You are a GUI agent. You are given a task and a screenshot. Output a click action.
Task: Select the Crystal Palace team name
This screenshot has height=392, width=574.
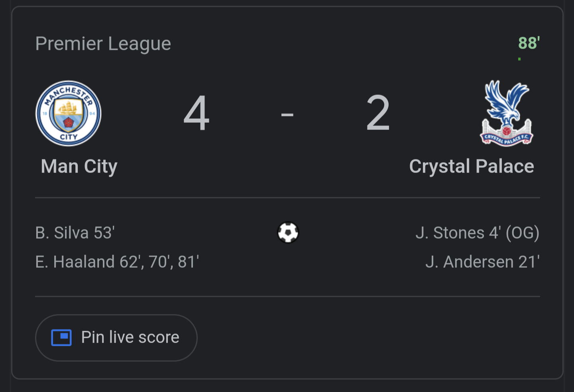click(472, 167)
